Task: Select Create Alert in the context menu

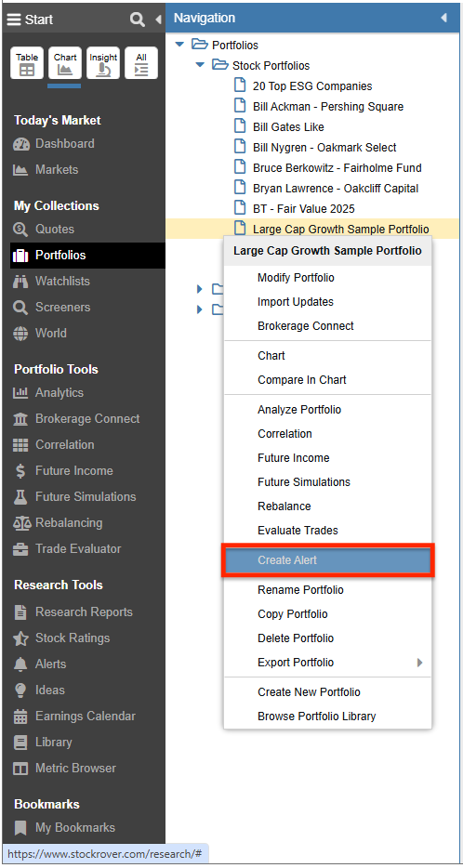Action: (328, 560)
